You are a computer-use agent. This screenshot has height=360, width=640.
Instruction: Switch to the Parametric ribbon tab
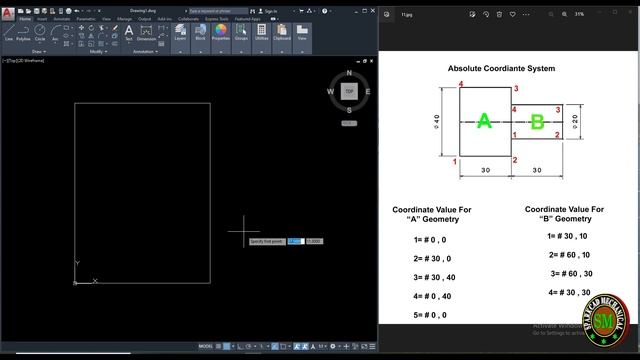coord(86,19)
